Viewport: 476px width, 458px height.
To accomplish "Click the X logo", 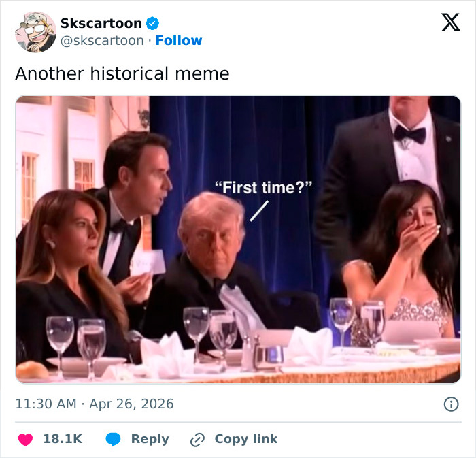I will [450, 22].
